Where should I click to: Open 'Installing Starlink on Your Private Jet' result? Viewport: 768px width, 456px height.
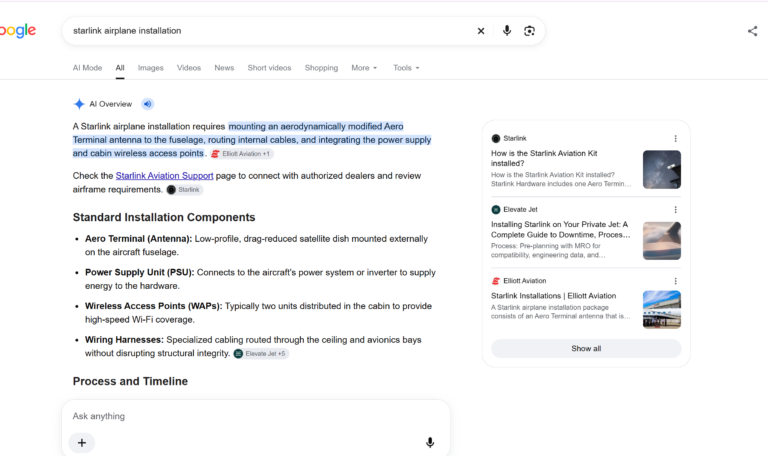pyautogui.click(x=560, y=230)
